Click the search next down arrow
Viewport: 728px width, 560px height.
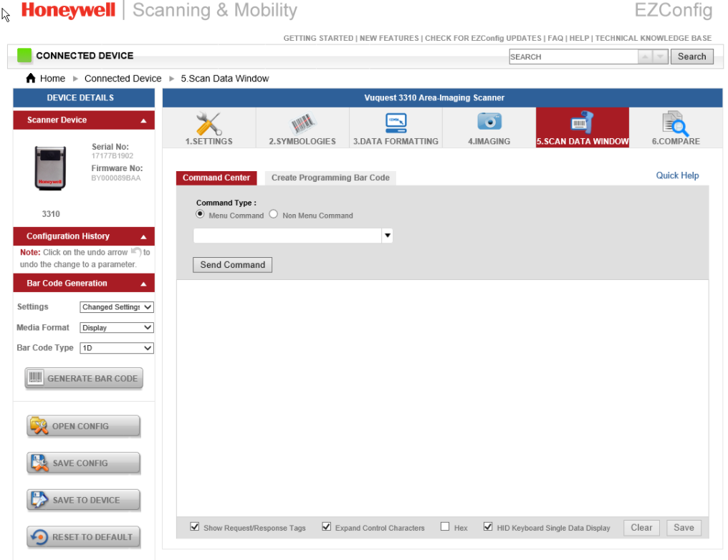click(x=660, y=57)
